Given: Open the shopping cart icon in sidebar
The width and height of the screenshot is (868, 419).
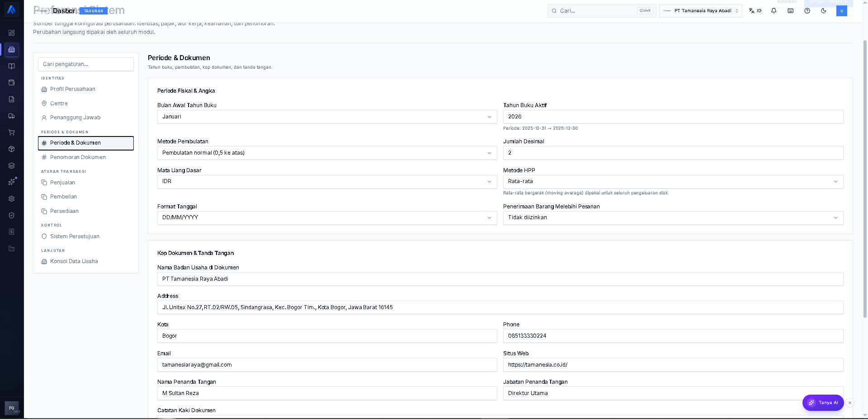Looking at the screenshot, I should click(x=12, y=132).
